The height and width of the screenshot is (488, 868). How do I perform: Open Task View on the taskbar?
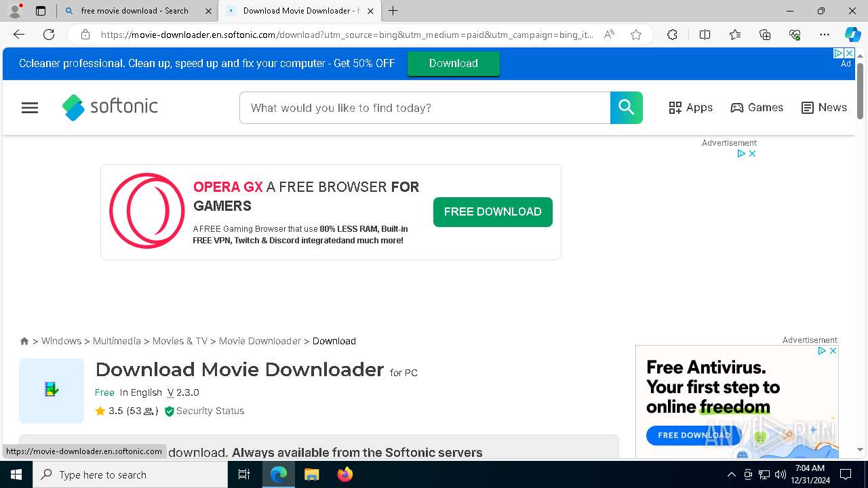[244, 474]
